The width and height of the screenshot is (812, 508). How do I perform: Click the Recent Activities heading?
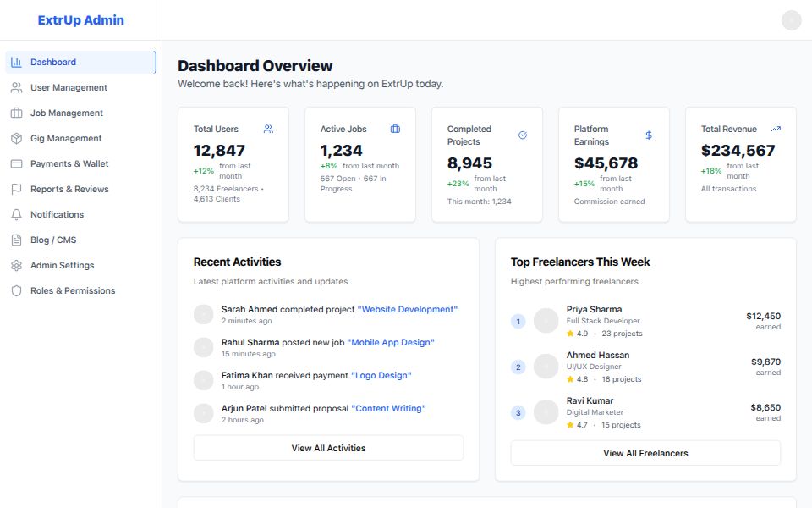[237, 262]
